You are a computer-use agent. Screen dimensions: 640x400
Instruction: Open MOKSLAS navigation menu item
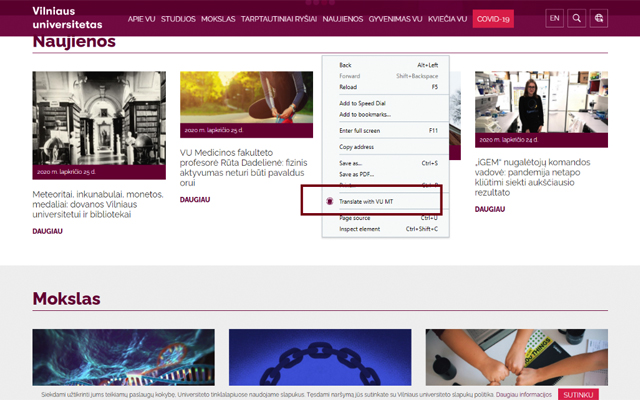(x=218, y=19)
